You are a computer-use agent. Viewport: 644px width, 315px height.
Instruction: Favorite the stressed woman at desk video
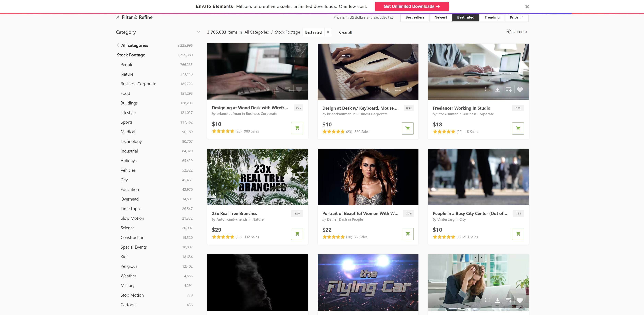pos(520,300)
